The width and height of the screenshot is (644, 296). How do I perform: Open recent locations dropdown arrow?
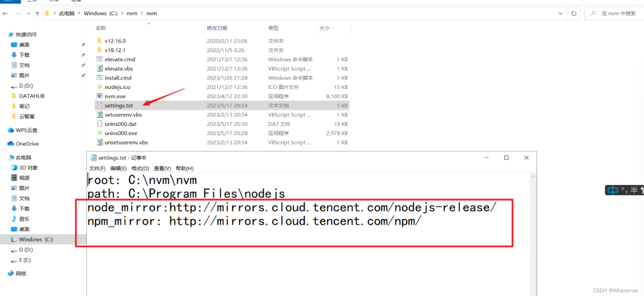28,14
